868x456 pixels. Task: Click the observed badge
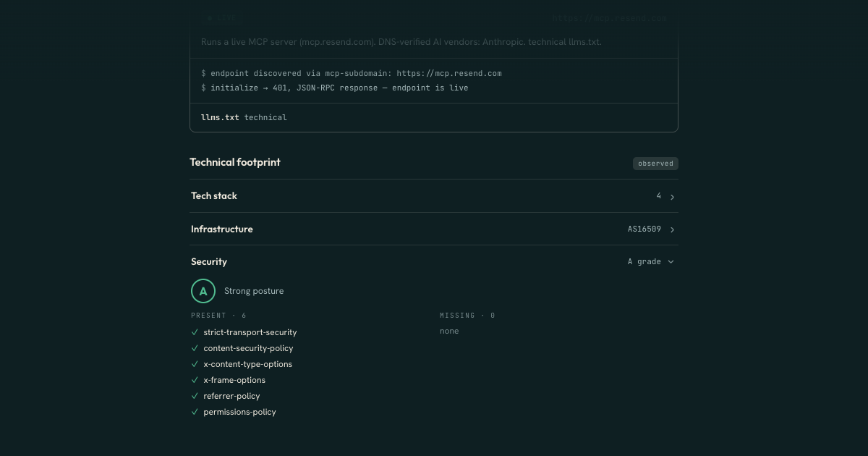pyautogui.click(x=655, y=164)
